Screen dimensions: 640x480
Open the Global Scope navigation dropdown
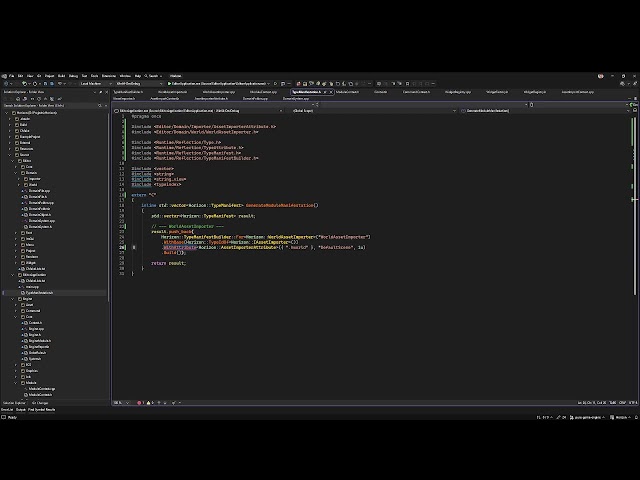pyautogui.click(x=373, y=111)
